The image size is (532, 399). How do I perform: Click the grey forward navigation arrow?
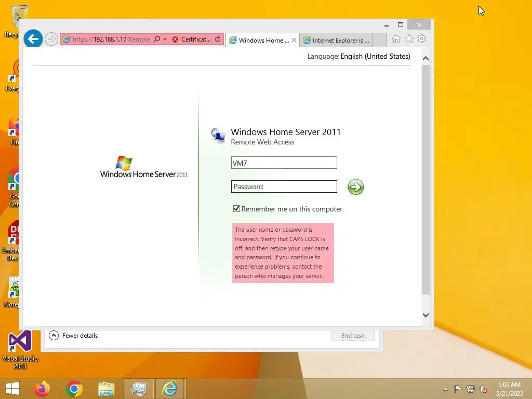point(51,39)
